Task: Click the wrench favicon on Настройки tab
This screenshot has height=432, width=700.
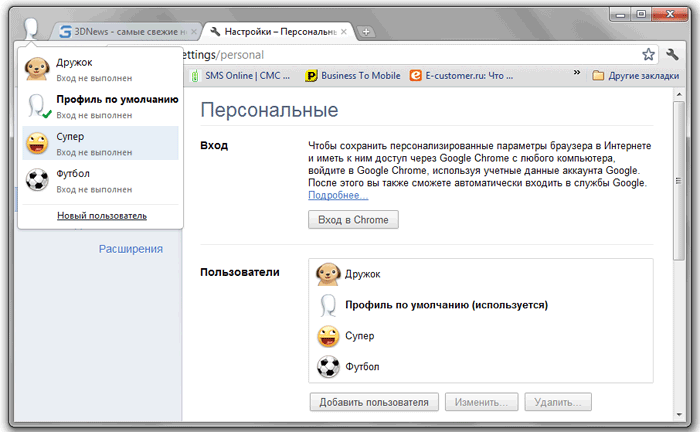Action: 215,31
